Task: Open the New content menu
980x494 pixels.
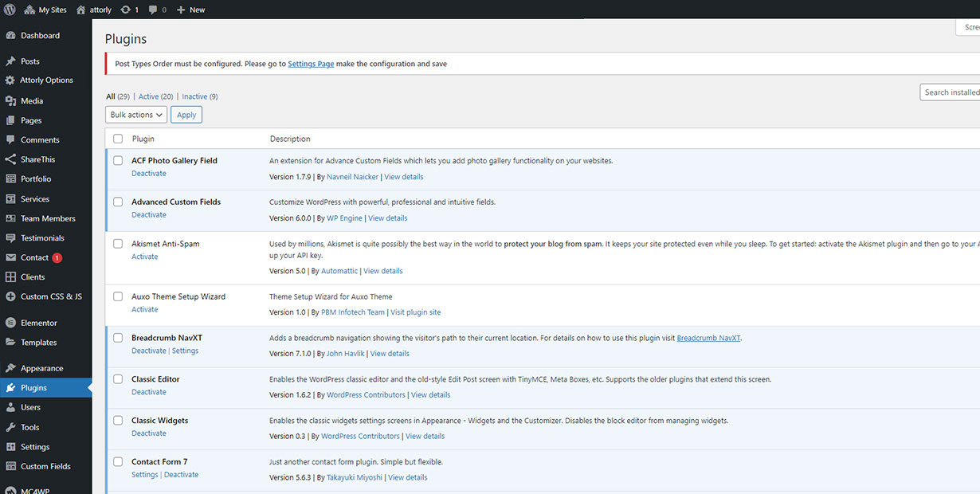Action: [x=190, y=10]
